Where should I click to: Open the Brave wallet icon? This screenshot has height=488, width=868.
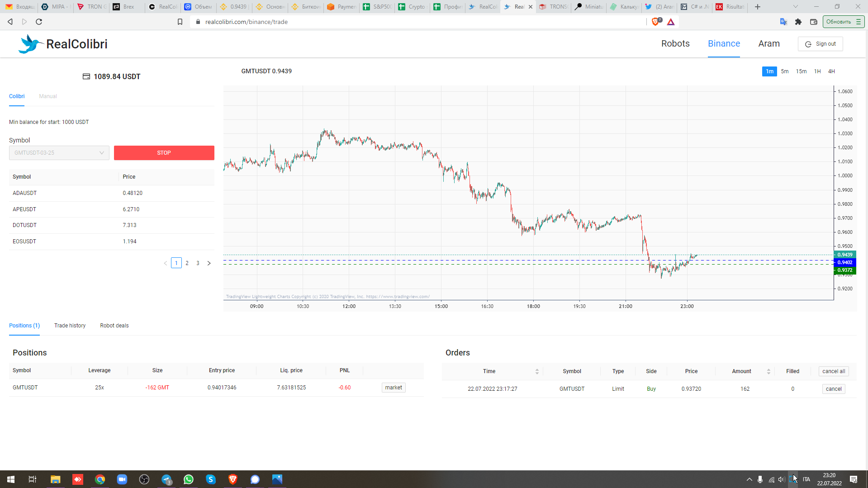click(814, 22)
